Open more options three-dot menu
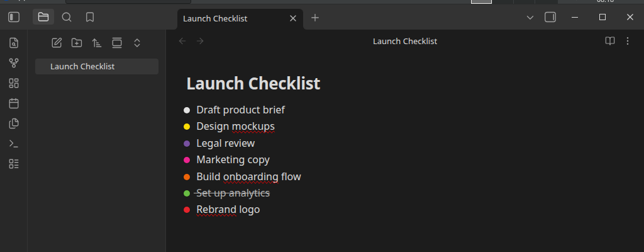Viewport: 644px width, 252px height. [628, 41]
